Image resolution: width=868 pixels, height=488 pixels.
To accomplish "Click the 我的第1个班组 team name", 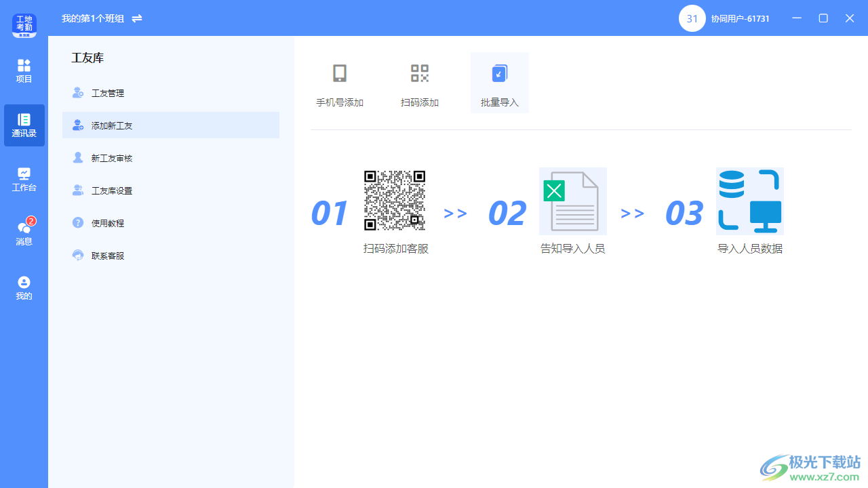I will point(93,18).
